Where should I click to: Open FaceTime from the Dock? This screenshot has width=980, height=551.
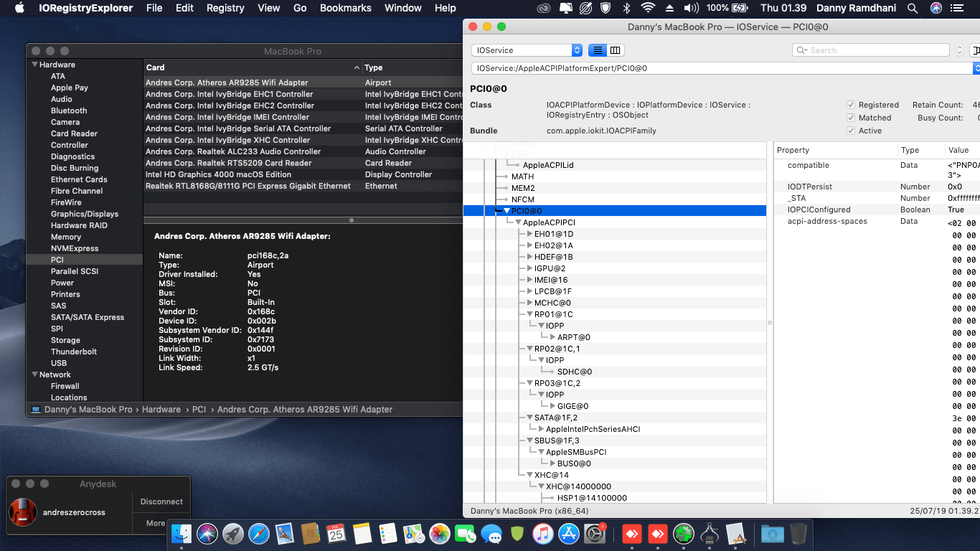[x=466, y=533]
